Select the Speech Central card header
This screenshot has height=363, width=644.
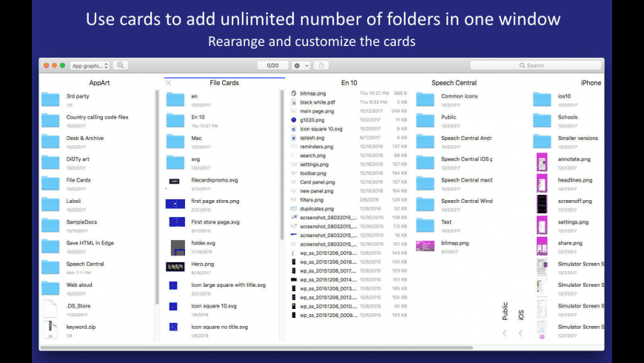(454, 83)
